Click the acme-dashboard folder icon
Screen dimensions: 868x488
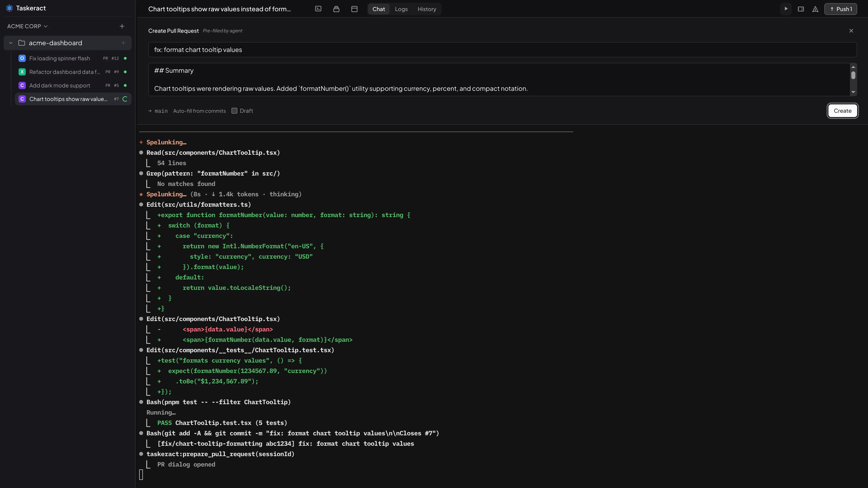(21, 43)
